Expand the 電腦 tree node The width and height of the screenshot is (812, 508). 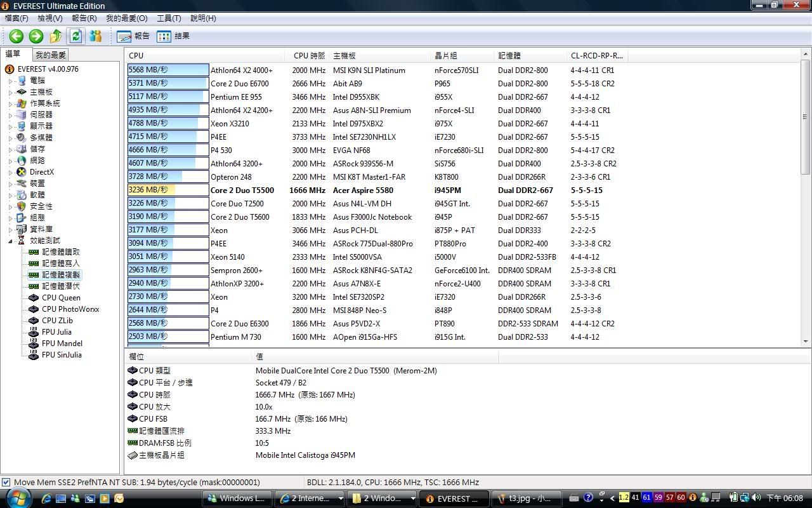[11, 81]
